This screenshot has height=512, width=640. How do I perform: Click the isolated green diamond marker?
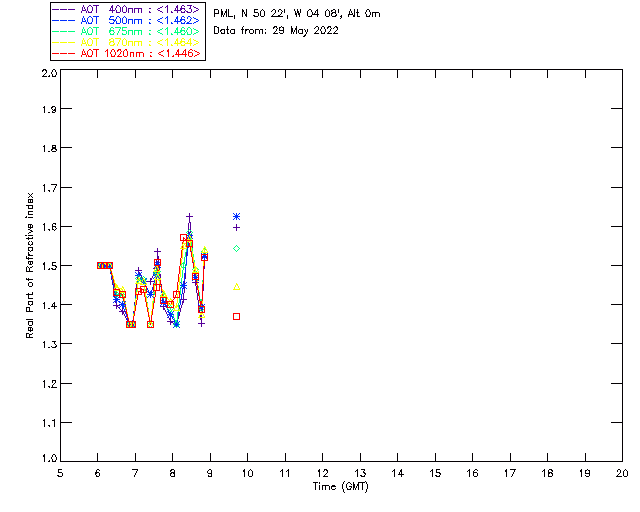[236, 248]
